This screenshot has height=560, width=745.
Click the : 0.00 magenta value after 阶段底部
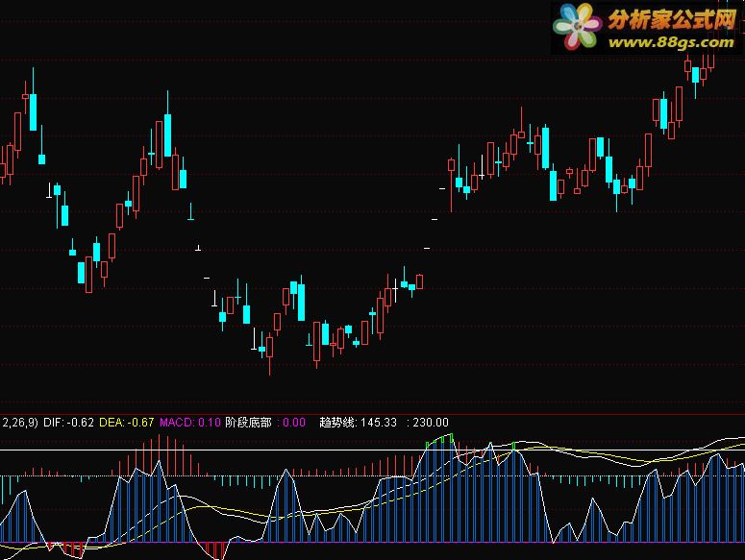(x=291, y=423)
